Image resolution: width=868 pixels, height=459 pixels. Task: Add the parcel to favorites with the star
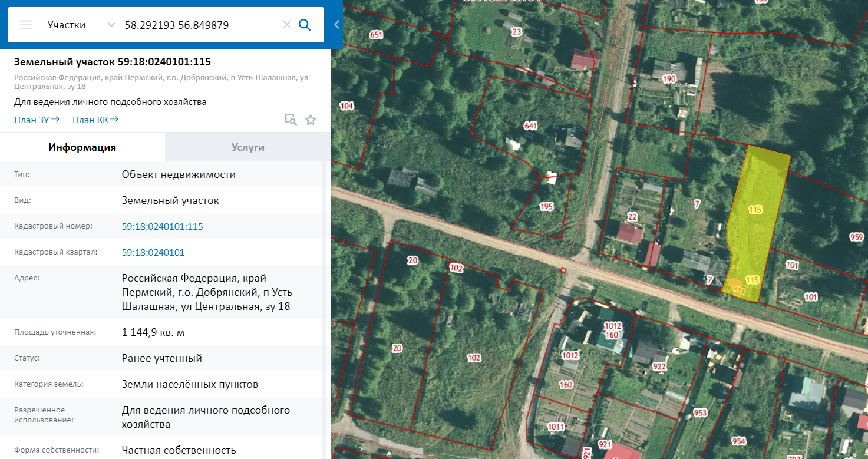pos(311,120)
